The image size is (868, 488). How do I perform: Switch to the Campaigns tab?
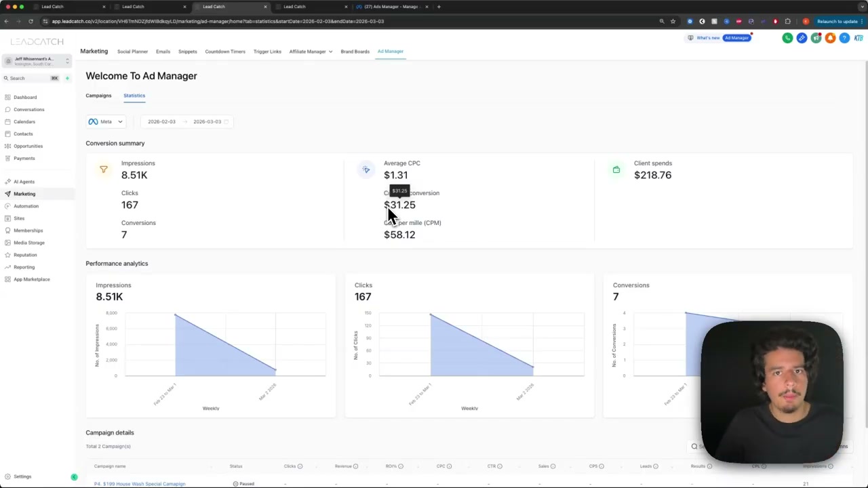pos(98,96)
